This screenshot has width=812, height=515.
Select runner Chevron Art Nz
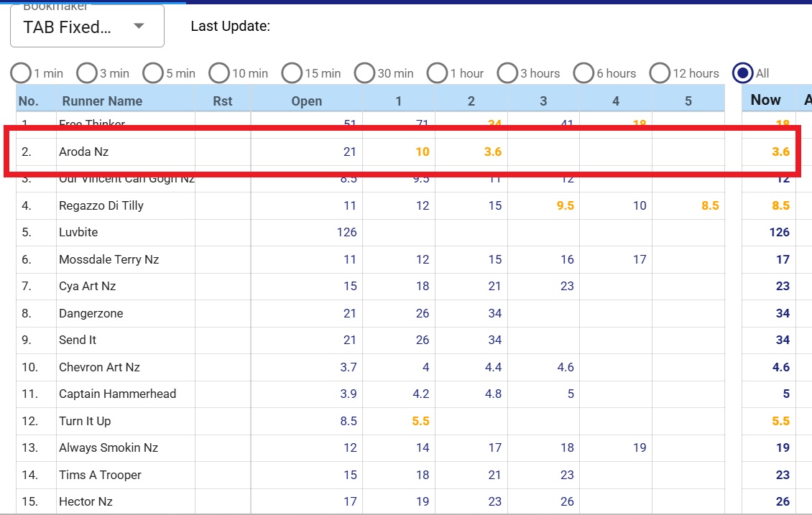point(99,367)
